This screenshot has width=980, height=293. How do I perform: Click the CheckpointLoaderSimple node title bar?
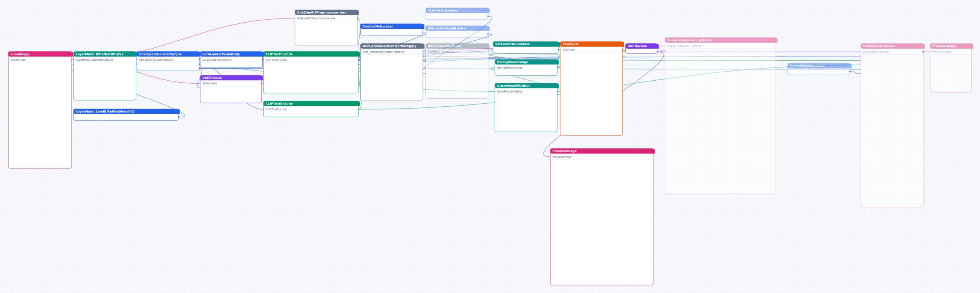pyautogui.click(x=168, y=54)
